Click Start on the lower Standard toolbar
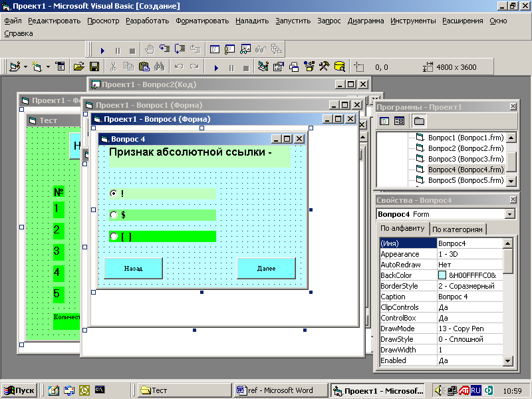Viewport: 532px width, 399px height. pyautogui.click(x=216, y=68)
